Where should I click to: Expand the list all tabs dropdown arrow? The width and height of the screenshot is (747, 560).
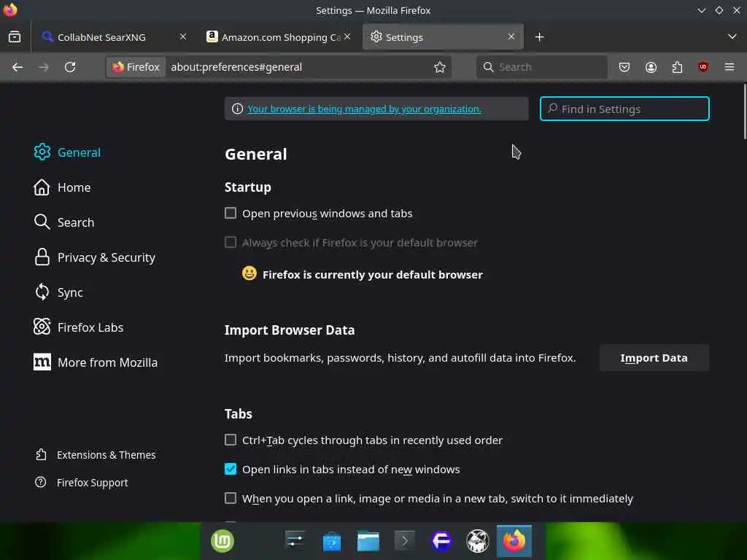point(732,36)
